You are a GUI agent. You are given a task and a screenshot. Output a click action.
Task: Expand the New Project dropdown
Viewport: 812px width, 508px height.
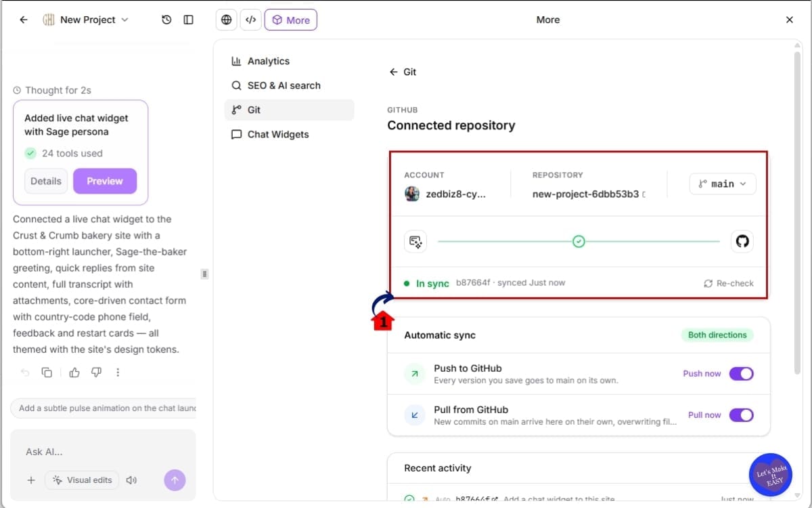pyautogui.click(x=86, y=20)
